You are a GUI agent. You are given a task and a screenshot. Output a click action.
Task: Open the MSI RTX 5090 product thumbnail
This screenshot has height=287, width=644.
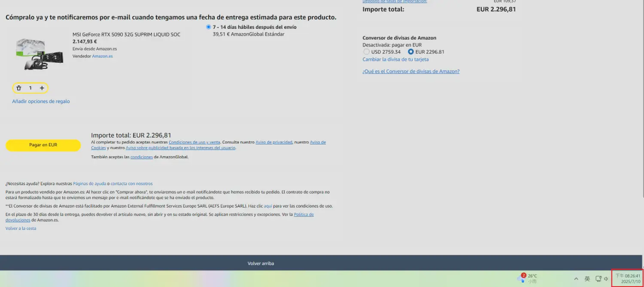(39, 54)
